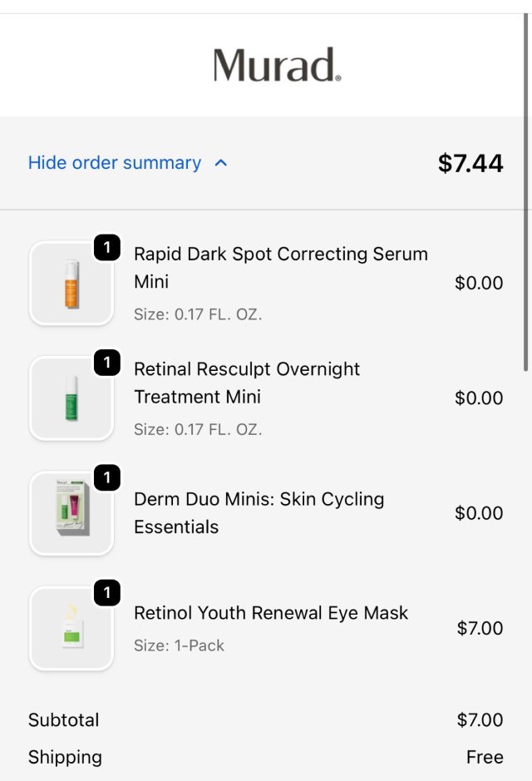Click quantity badge on Eye Mask item
This screenshot has height=781, width=532.
(107, 592)
